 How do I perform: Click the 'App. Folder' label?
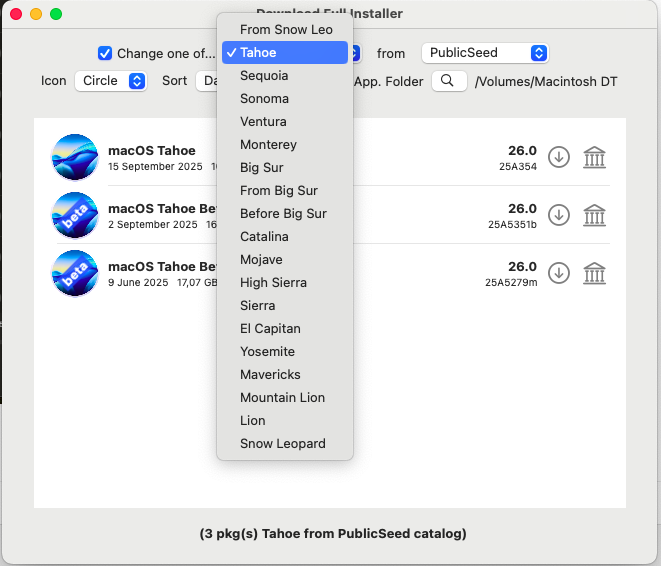[x=389, y=81]
